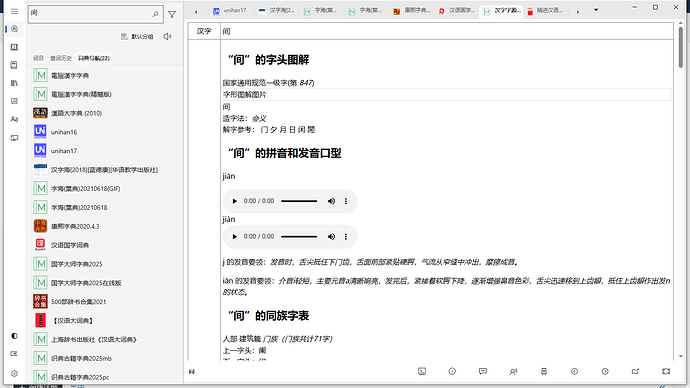
Task: Mute the second jiàn audio player
Action: click(x=331, y=237)
